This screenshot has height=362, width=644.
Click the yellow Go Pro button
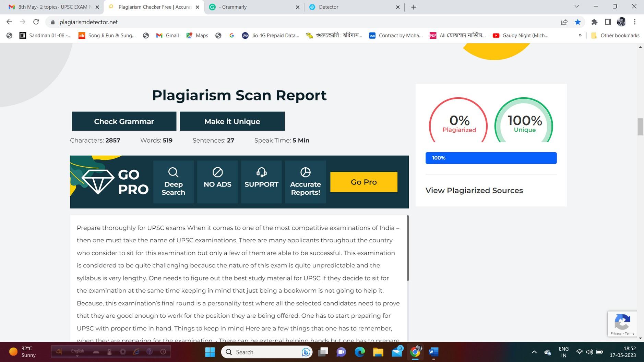point(364,182)
